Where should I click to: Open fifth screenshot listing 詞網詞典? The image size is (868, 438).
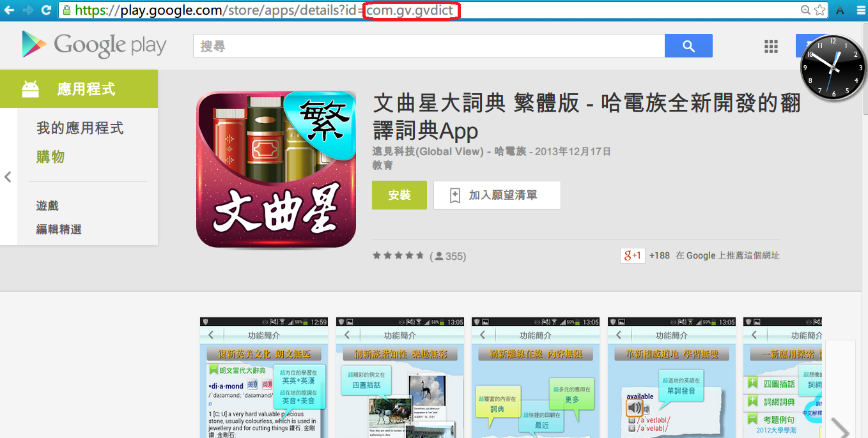[x=783, y=377]
